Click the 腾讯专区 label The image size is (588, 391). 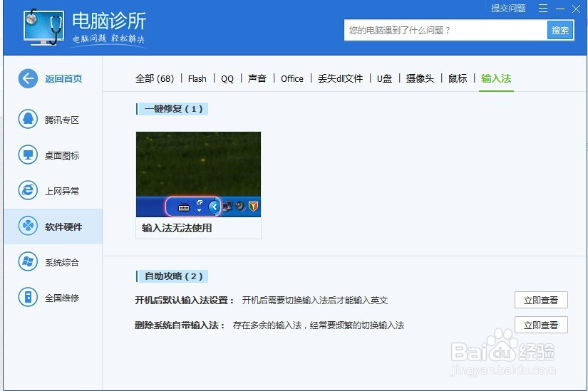62,120
